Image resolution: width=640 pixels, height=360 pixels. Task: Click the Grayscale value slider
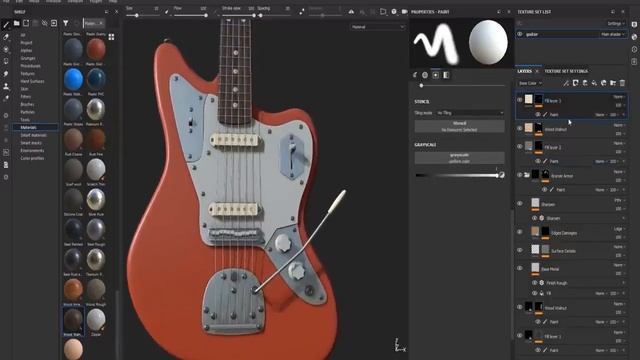pos(457,176)
